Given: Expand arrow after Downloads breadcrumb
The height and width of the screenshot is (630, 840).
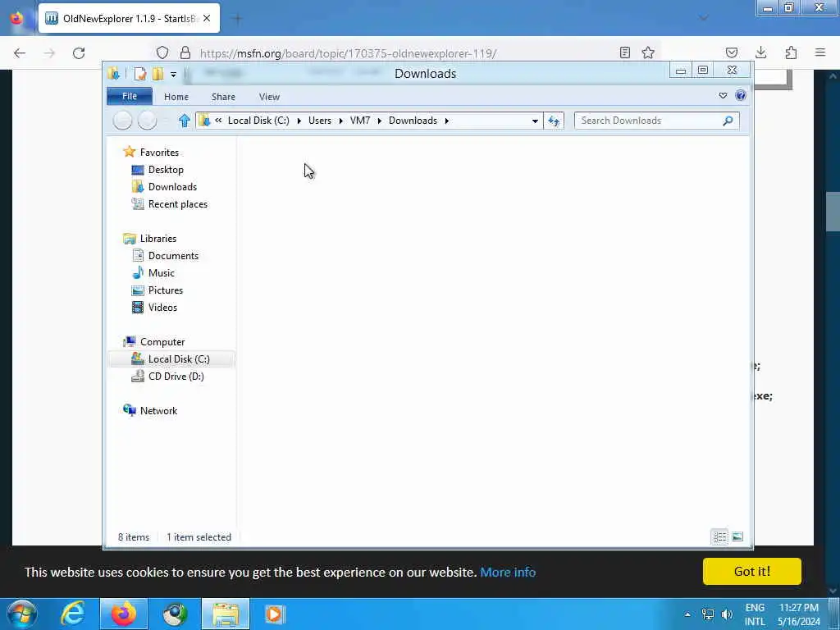Looking at the screenshot, I should click(446, 121).
